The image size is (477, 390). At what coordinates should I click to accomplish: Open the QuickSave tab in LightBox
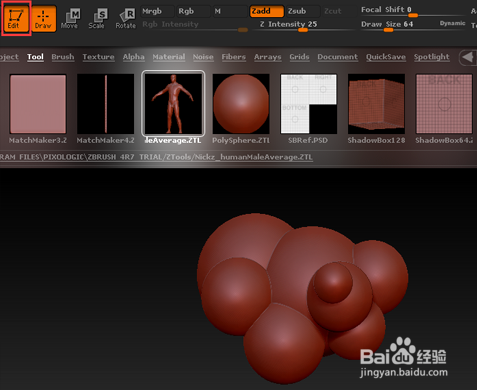click(386, 57)
